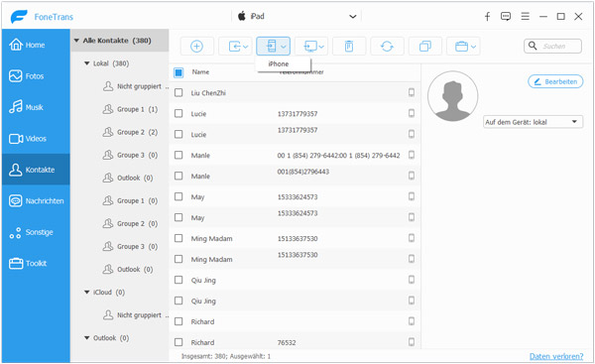Toggle the select-all checkbox in header
Screen dimensions: 595x364
(x=178, y=72)
